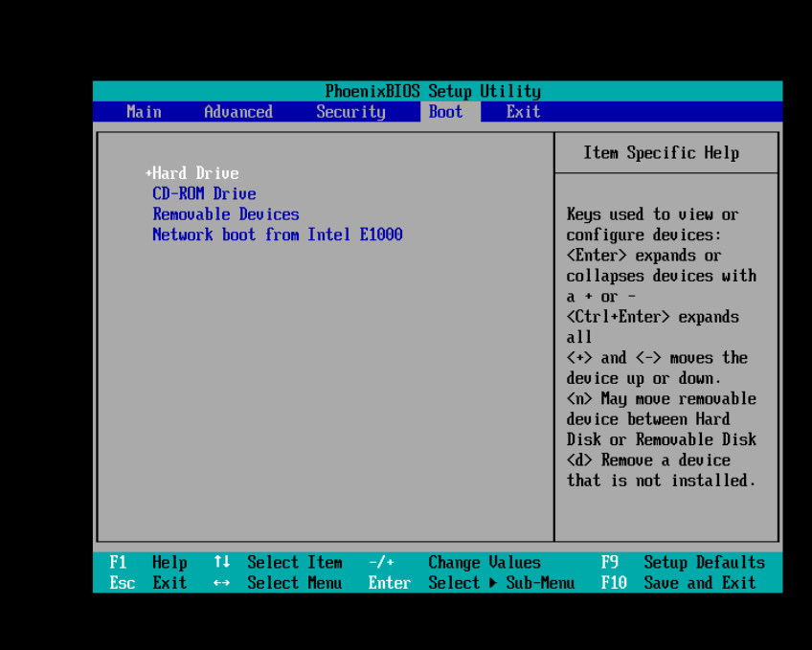Select the CD-ROM Drive boot entry

(204, 193)
